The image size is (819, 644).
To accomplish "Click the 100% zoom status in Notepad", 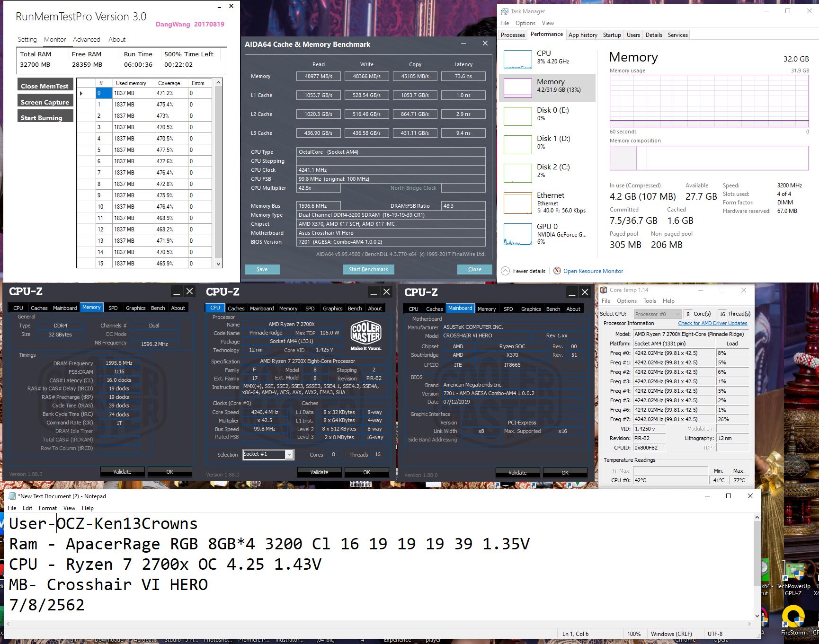I will pos(634,634).
